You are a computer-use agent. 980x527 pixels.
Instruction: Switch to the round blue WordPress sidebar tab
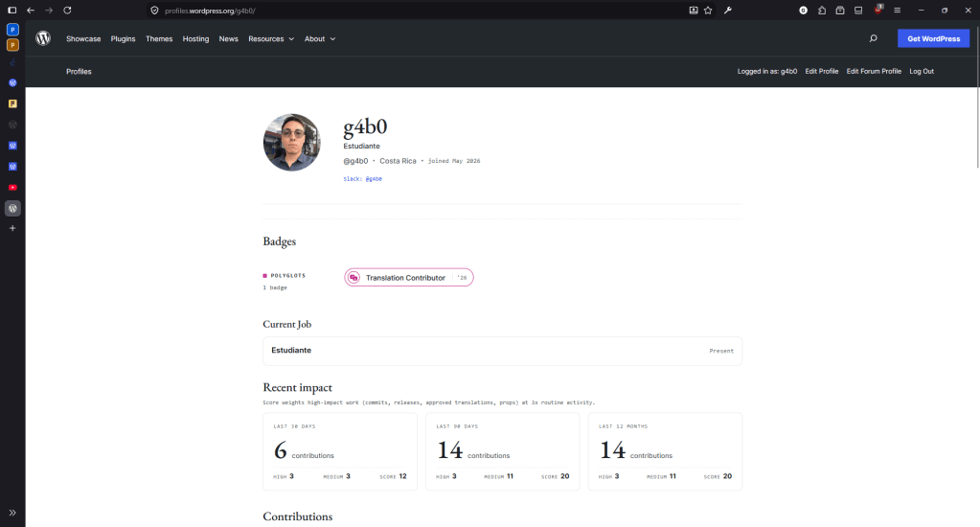pos(12,82)
